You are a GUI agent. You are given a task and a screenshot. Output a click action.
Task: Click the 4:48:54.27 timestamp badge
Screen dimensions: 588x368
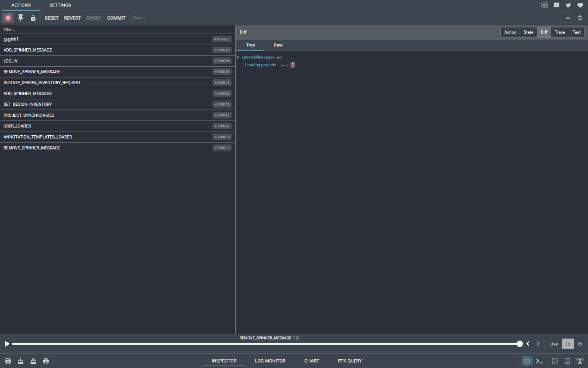point(221,39)
